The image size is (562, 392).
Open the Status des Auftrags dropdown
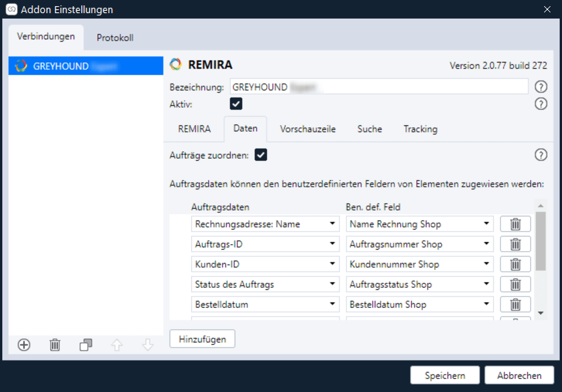click(265, 284)
